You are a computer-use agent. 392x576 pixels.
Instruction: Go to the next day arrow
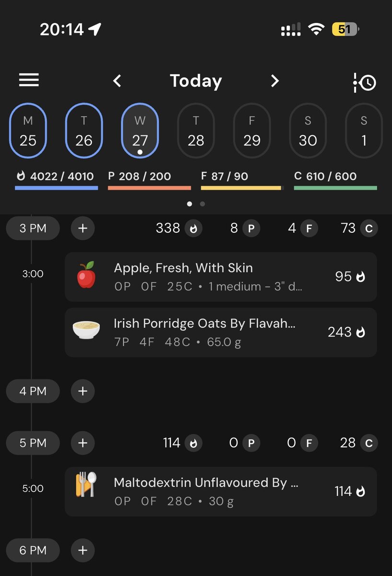[x=274, y=81]
